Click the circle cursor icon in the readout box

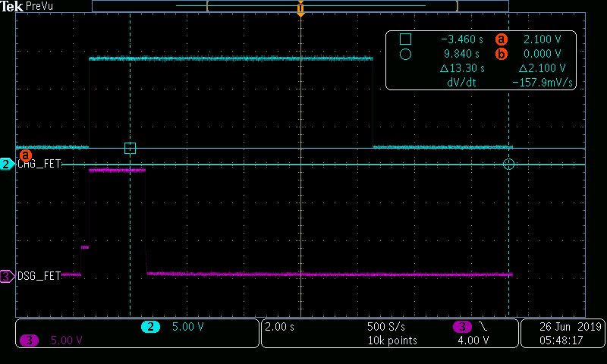pyautogui.click(x=405, y=54)
